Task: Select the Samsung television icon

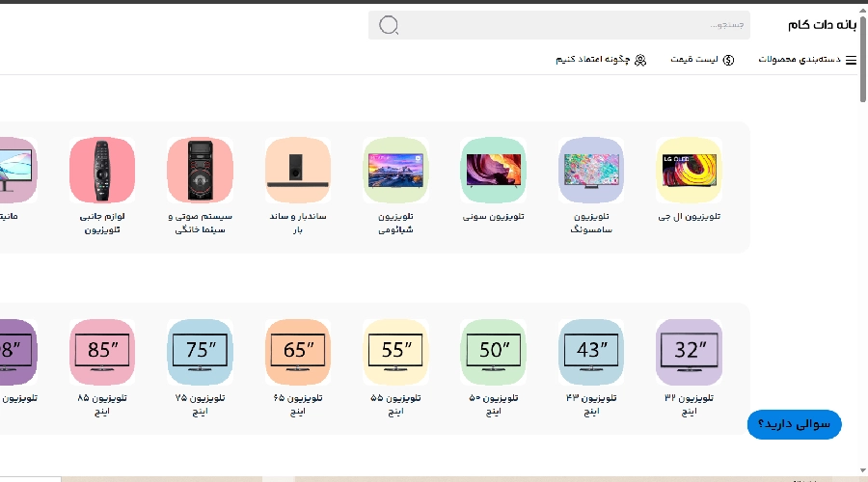Action: [x=591, y=170]
